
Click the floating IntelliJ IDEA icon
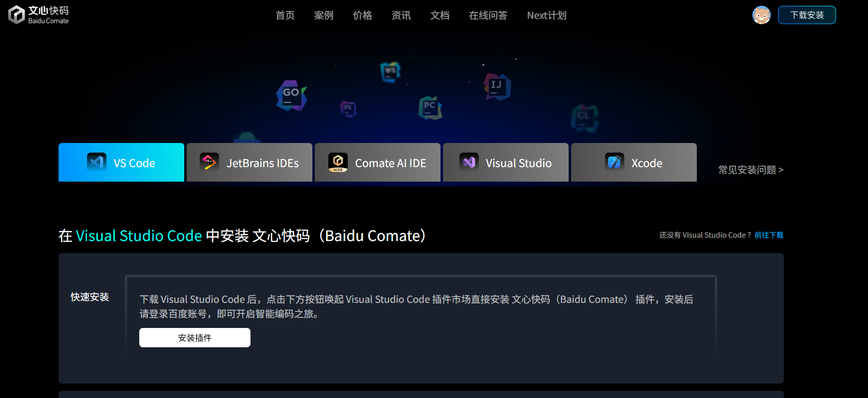(497, 86)
